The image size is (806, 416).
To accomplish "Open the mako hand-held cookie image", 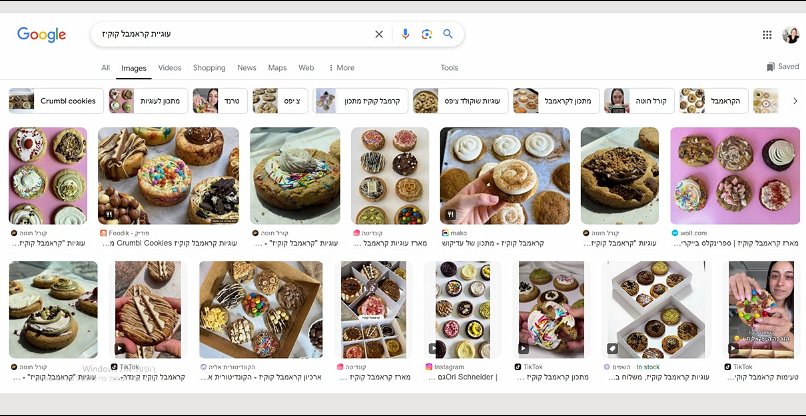I will click(504, 175).
